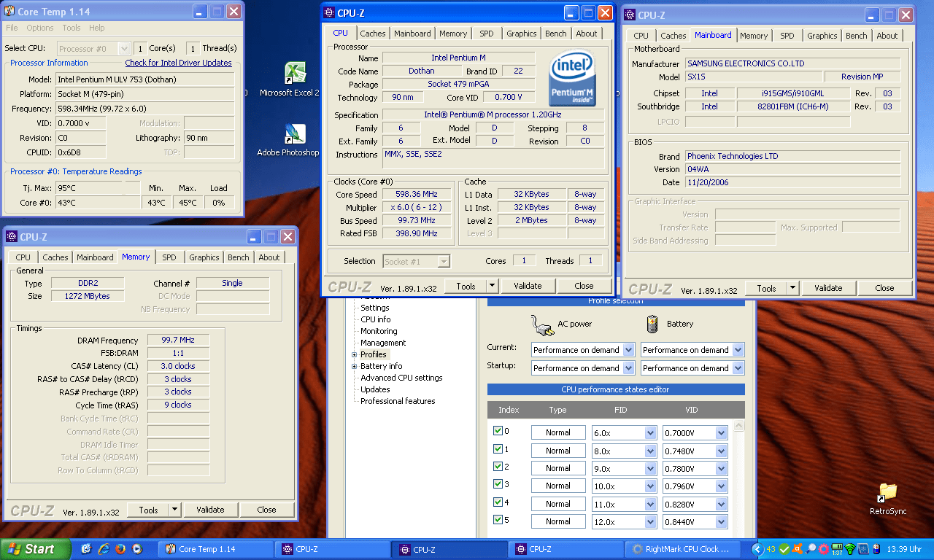Click the RightMark CPU Clock taskbar button
Image resolution: width=934 pixels, height=560 pixels.
tap(684, 549)
